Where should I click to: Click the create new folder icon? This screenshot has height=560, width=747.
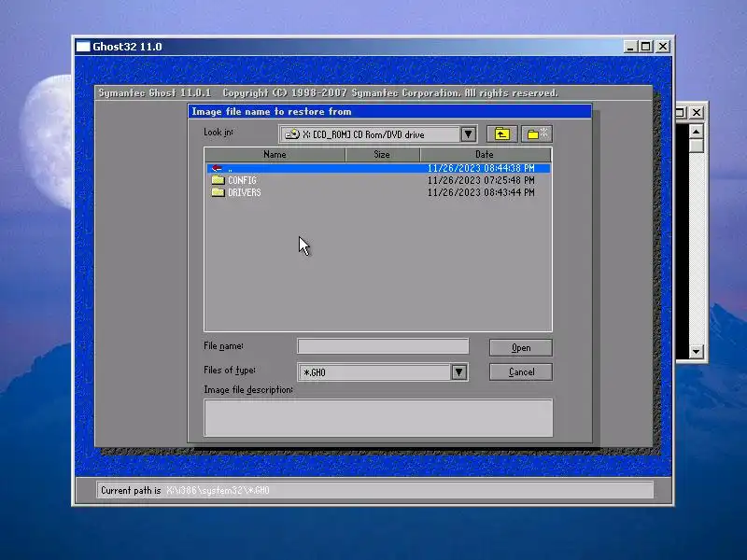click(x=537, y=134)
